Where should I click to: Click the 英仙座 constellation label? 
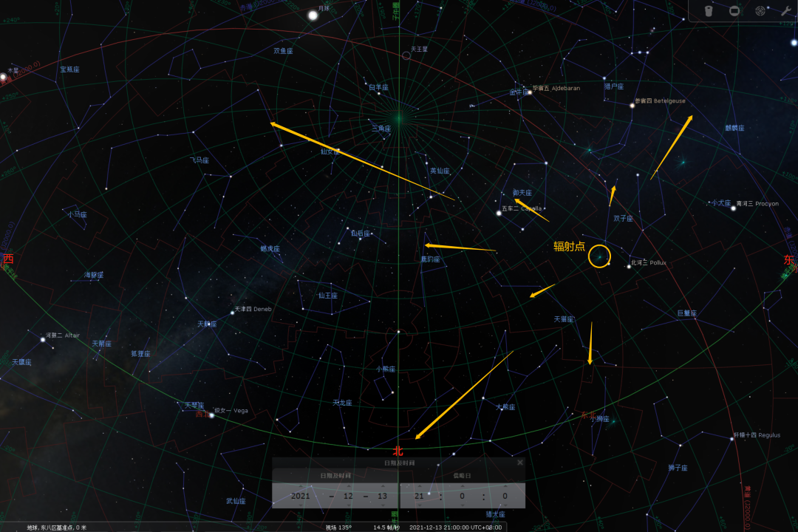point(440,171)
